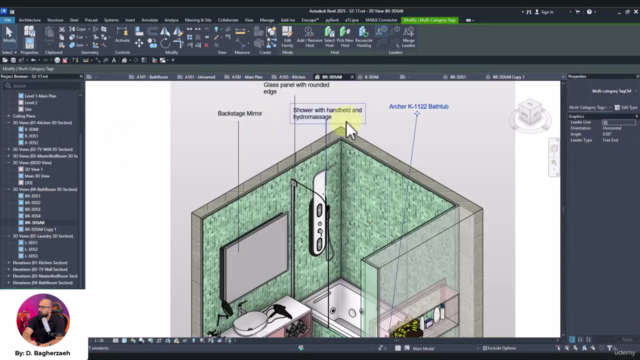
Task: Open the File menu
Action: tap(7, 20)
